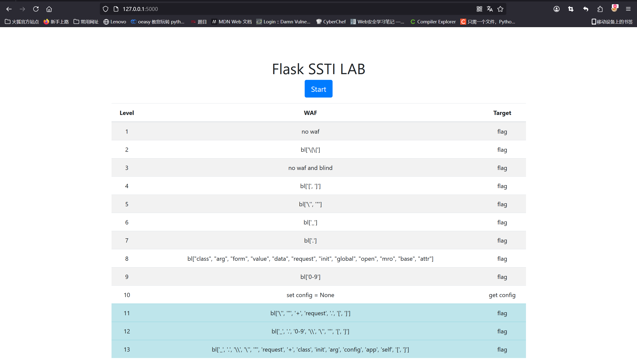The image size is (637, 364).
Task: Open the CyberChef bookmark
Action: coord(331,22)
